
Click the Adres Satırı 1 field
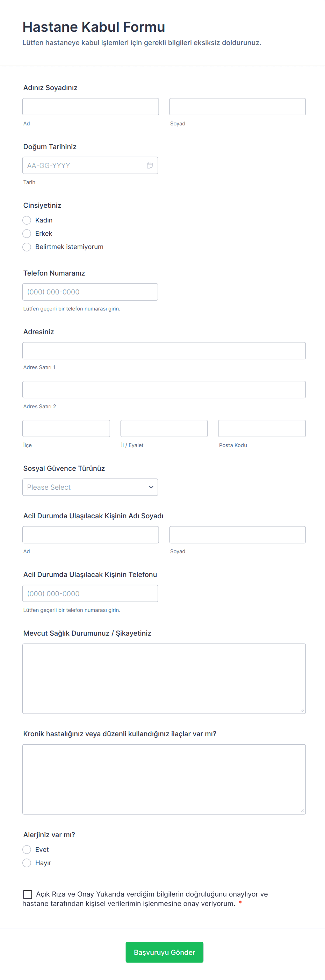(x=164, y=351)
